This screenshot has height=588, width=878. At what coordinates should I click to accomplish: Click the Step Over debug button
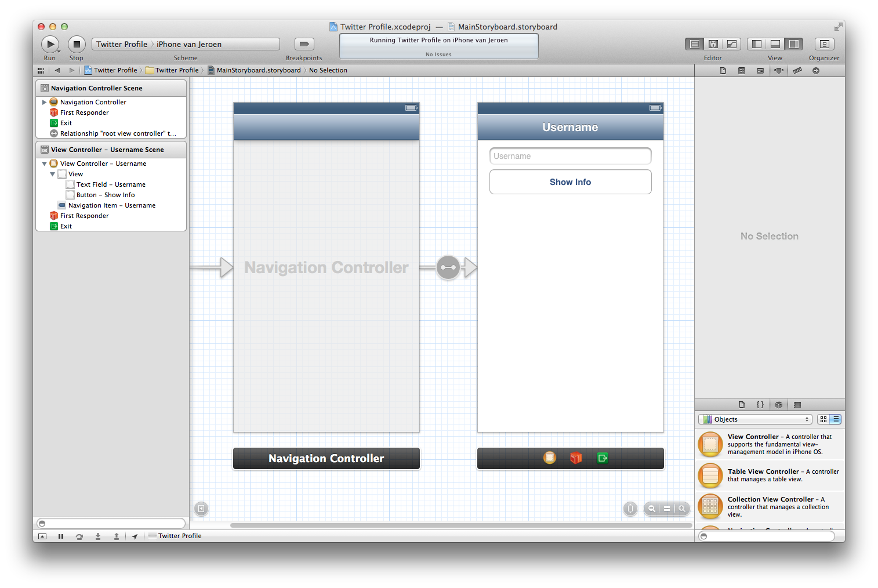point(79,536)
